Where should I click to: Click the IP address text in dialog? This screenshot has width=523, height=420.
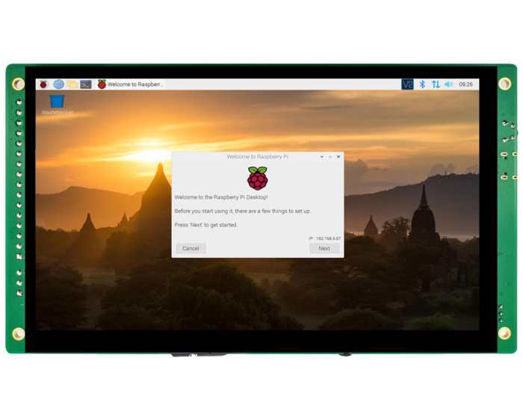(x=325, y=238)
